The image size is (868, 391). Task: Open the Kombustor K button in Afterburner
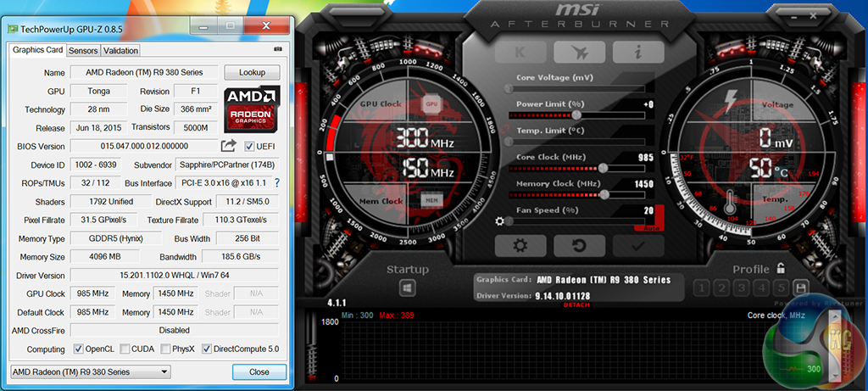pyautogui.click(x=520, y=53)
